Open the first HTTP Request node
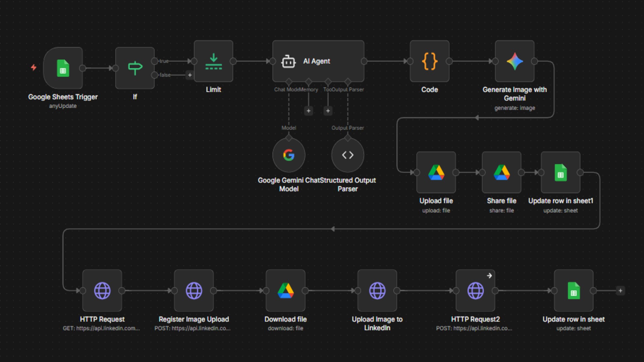This screenshot has width=644, height=362. coord(102,291)
